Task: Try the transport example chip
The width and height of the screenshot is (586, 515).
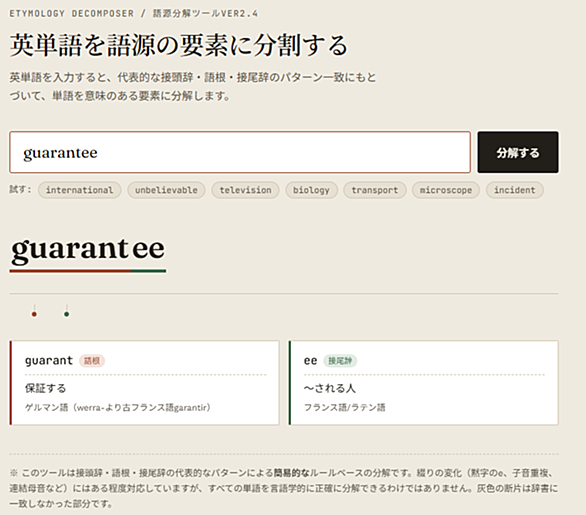Action: [x=374, y=190]
